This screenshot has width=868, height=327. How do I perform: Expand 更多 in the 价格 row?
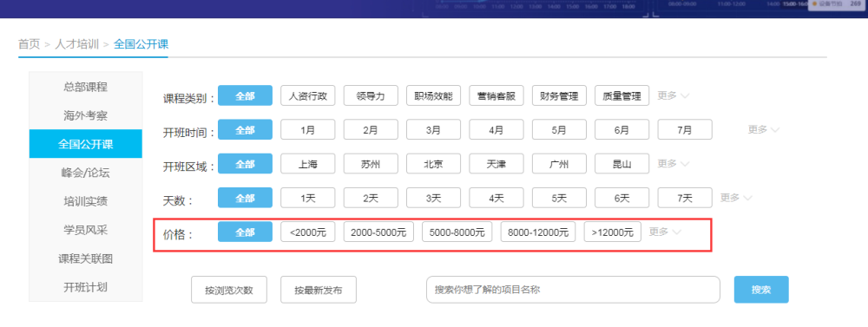coord(665,232)
